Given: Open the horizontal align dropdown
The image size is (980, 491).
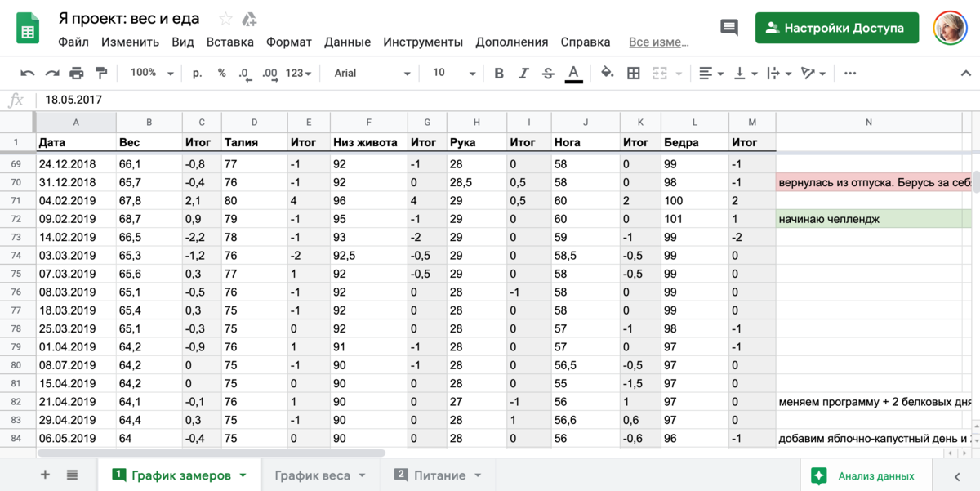Looking at the screenshot, I should (x=711, y=73).
